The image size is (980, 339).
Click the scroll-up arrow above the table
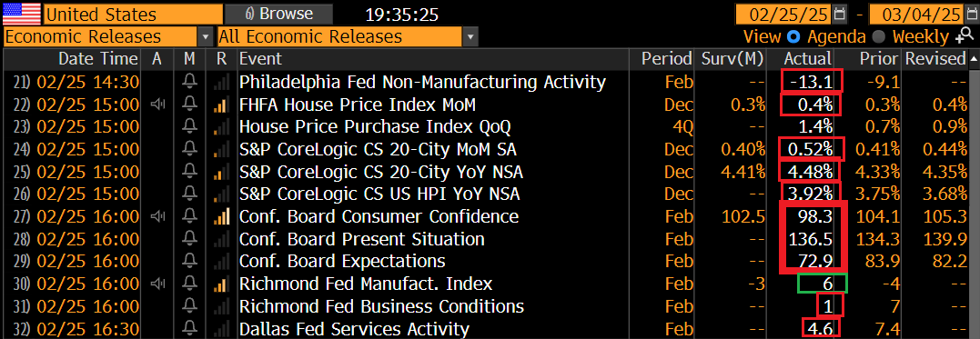pyautogui.click(x=974, y=59)
